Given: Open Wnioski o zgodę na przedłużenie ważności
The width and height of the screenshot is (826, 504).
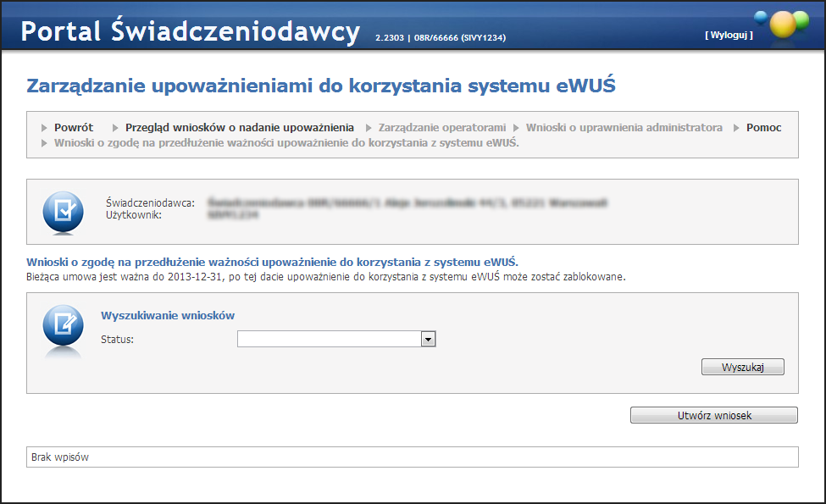Looking at the screenshot, I should tap(286, 143).
